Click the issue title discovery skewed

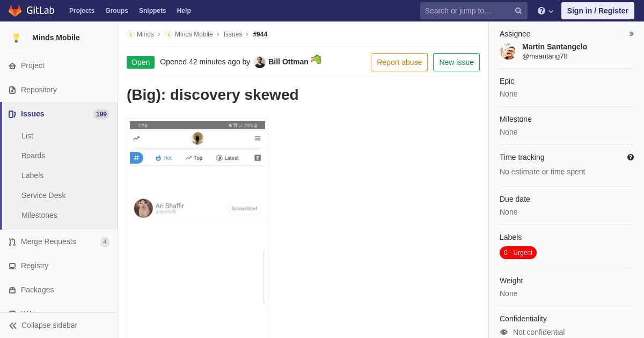[x=213, y=95]
